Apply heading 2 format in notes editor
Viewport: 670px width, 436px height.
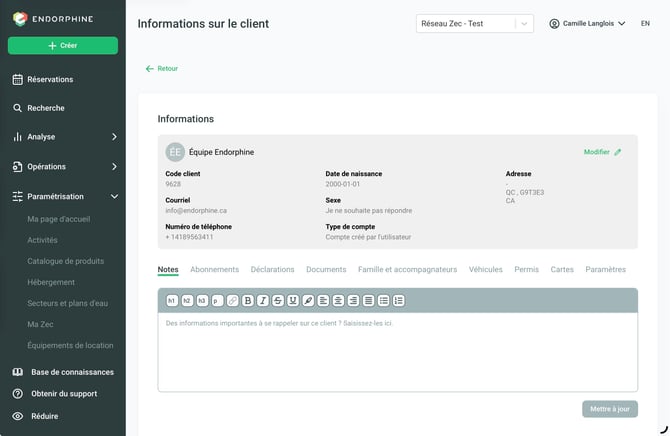(x=187, y=300)
